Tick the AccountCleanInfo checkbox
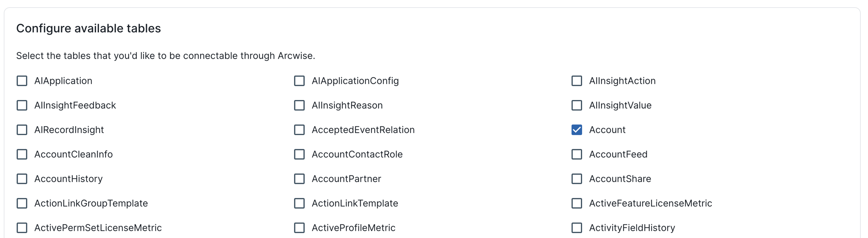 click(x=22, y=154)
